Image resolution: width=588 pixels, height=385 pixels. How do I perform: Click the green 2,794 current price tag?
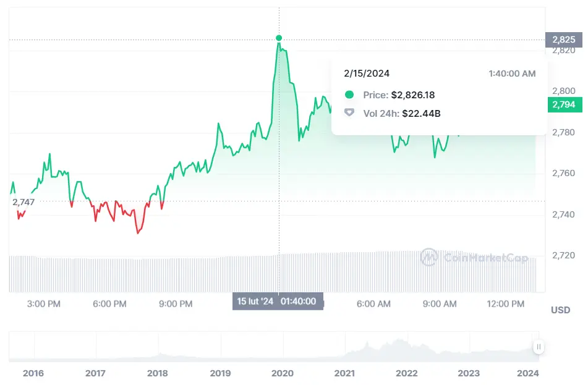(563, 104)
